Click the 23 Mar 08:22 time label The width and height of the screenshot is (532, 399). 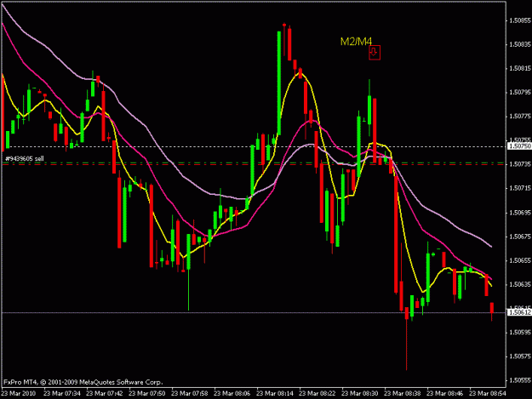[x=317, y=393]
